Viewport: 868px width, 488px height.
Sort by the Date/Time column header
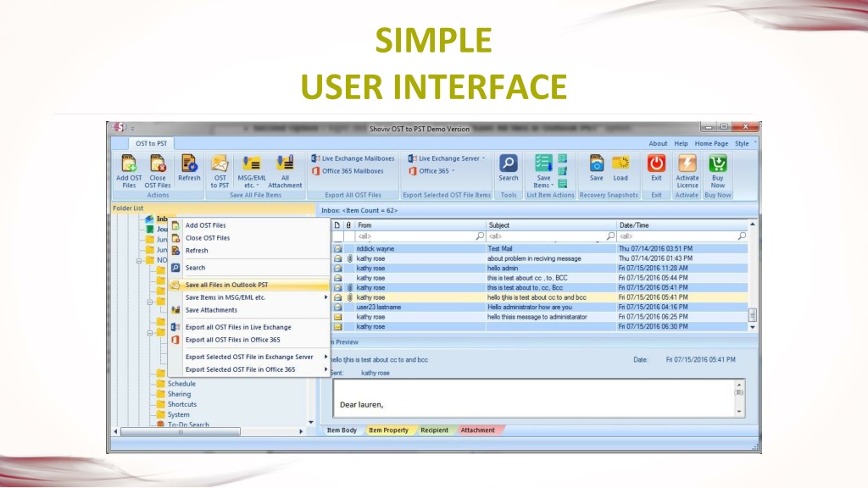coord(682,225)
